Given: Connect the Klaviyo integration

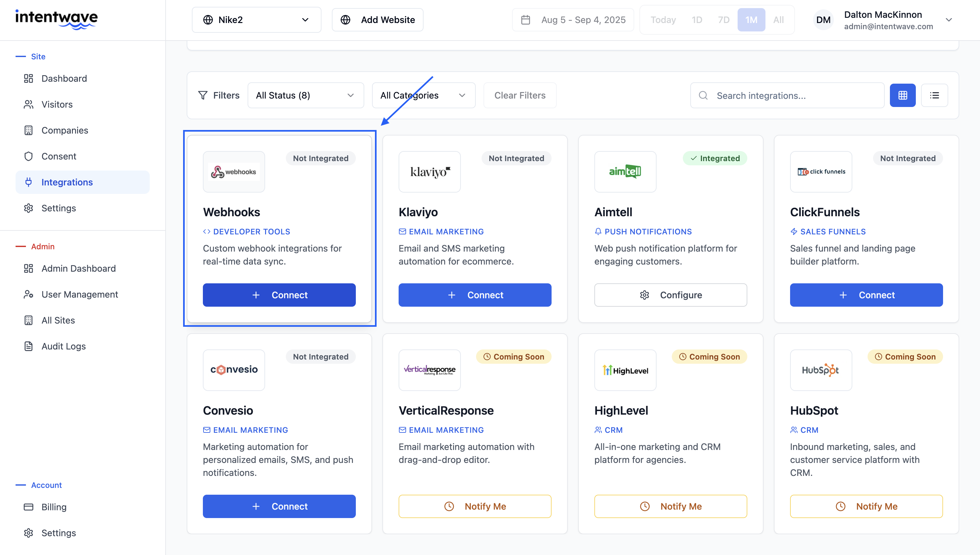Looking at the screenshot, I should (475, 295).
